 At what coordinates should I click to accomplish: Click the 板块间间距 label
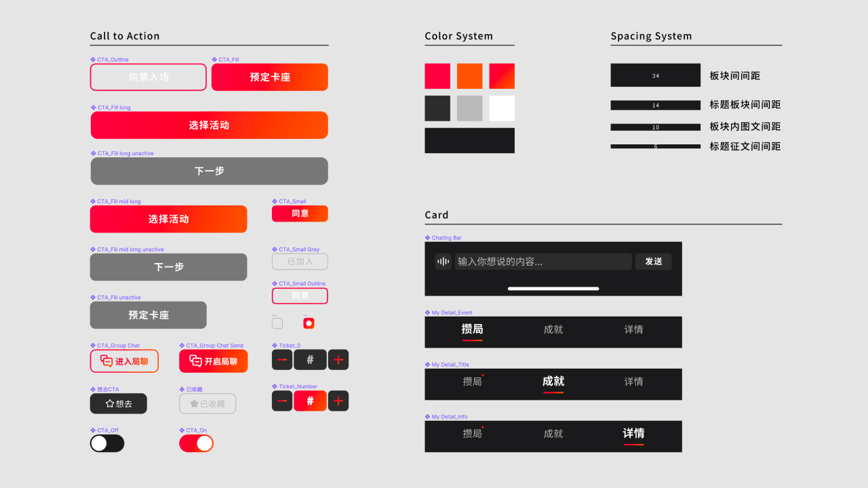pos(735,75)
